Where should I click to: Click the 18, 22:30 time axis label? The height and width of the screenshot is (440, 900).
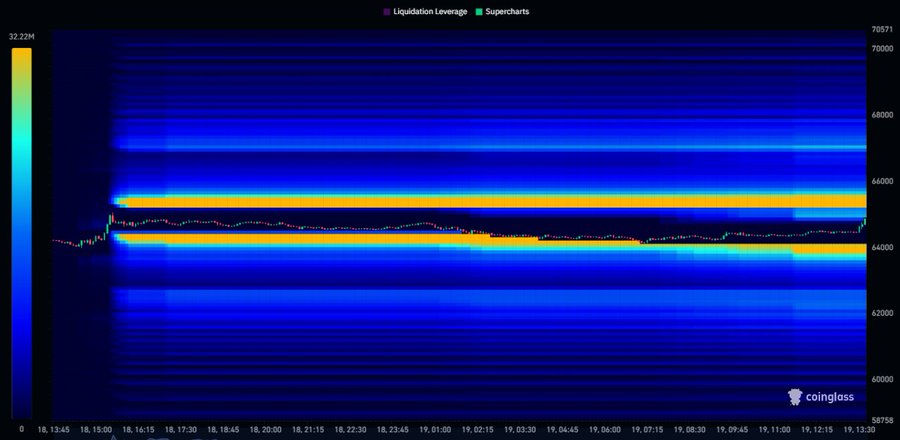tap(351, 429)
